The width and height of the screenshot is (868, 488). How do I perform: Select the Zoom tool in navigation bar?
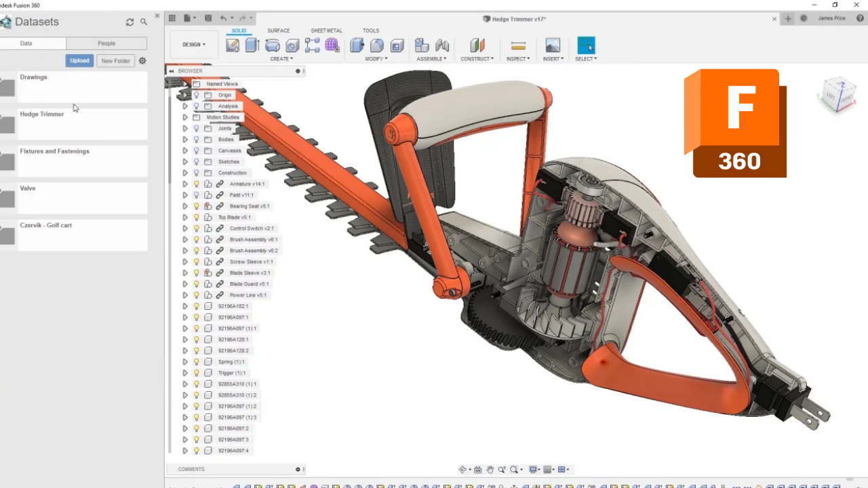coord(502,469)
